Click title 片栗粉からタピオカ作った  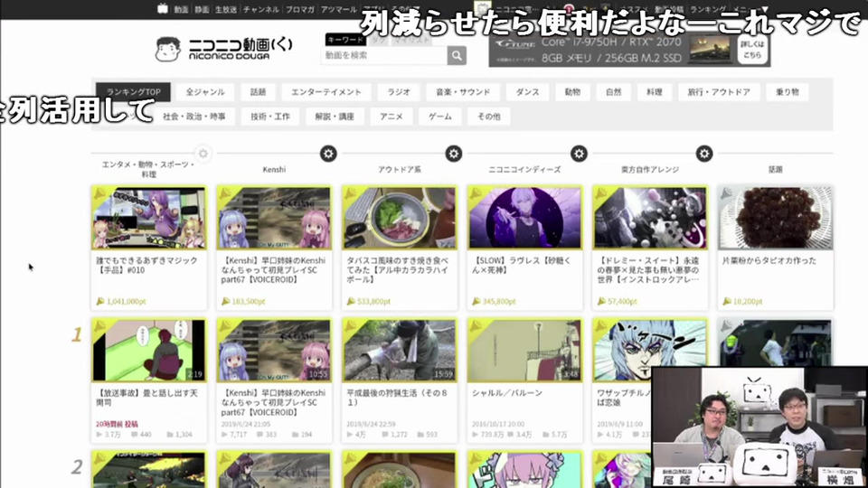(769, 260)
